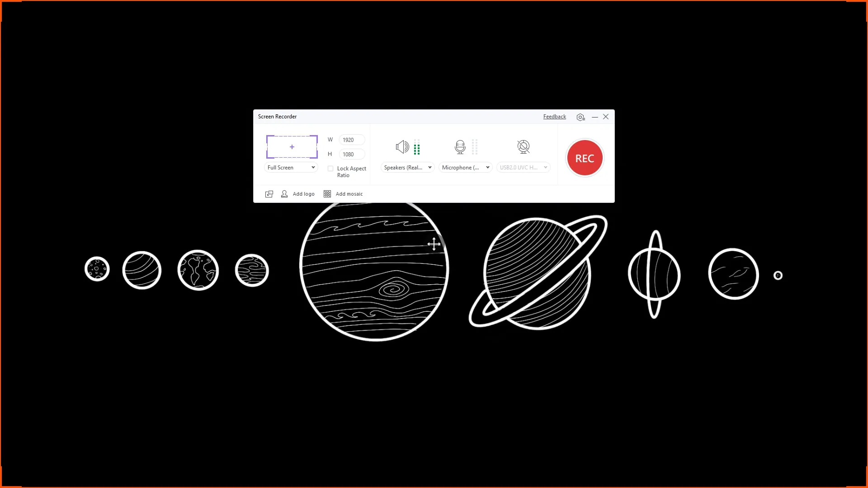Toggle the microphone bars toggle
Screen dimensions: 868x488
[475, 147]
